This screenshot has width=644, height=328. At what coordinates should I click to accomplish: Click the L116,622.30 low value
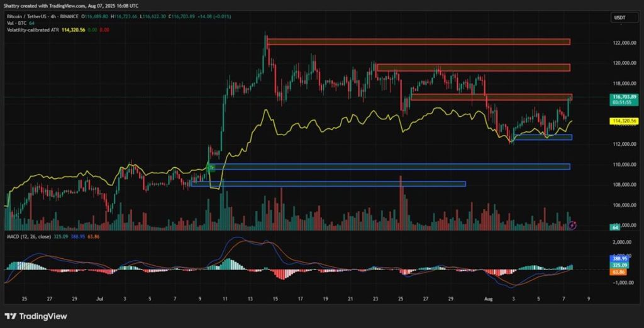(153, 16)
